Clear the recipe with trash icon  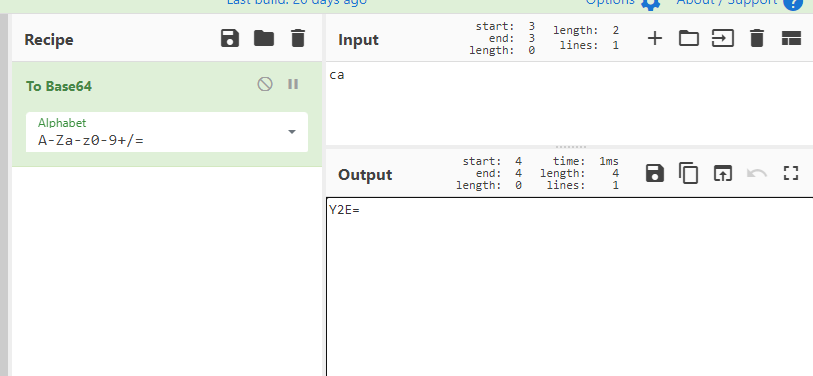[298, 39]
